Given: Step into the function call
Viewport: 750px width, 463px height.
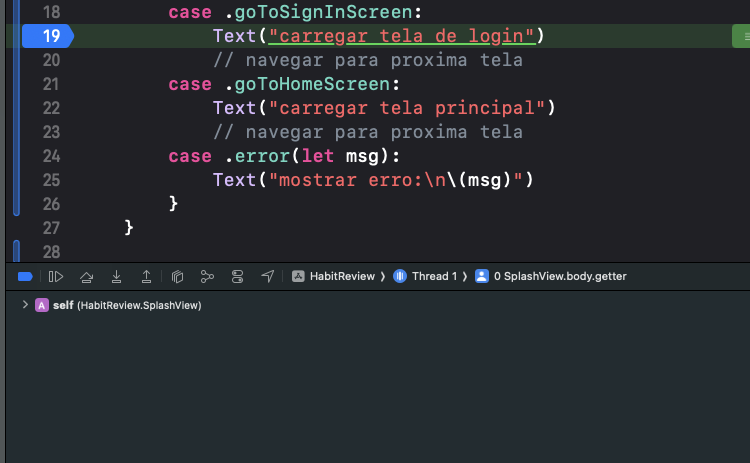Looking at the screenshot, I should [x=116, y=276].
